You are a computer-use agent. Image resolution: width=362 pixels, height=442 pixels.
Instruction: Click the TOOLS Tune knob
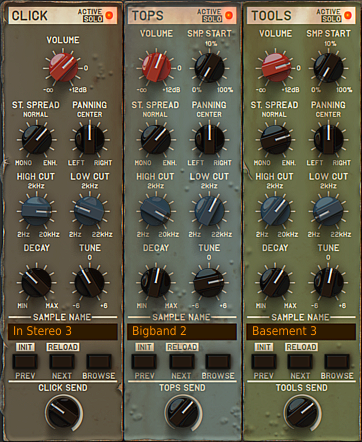[x=329, y=283]
